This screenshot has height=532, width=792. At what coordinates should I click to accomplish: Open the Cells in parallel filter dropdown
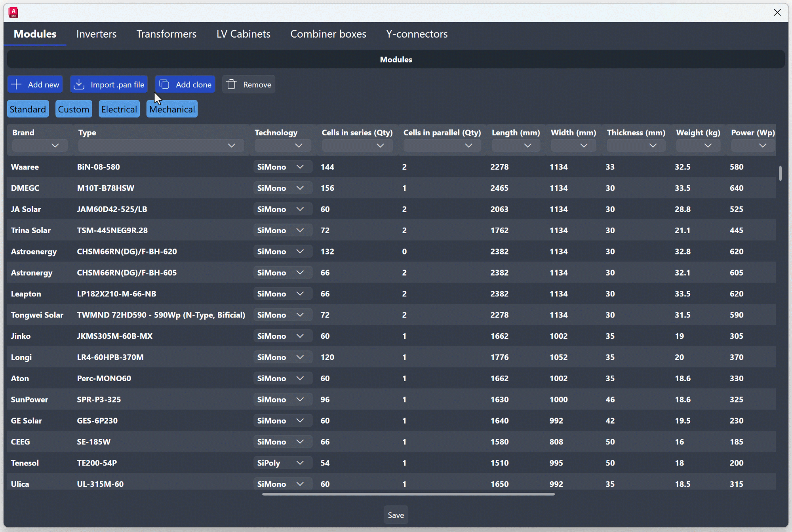442,146
